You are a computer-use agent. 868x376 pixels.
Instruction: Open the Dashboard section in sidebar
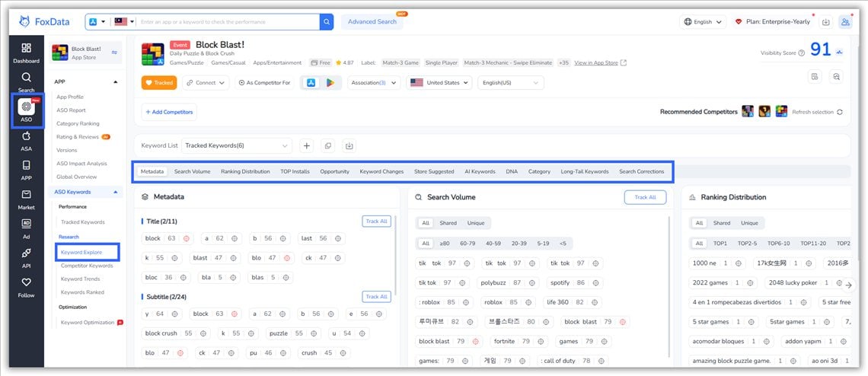26,53
